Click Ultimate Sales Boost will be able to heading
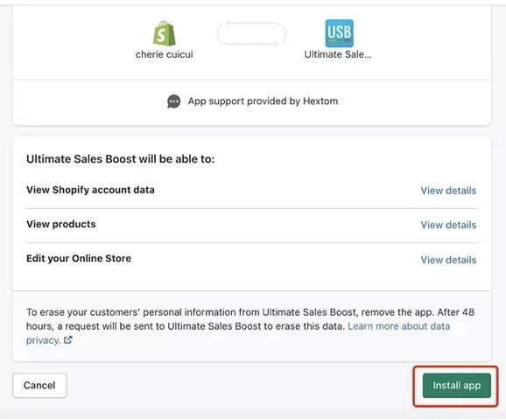Screen dimensions: 506x420 (x=120, y=159)
